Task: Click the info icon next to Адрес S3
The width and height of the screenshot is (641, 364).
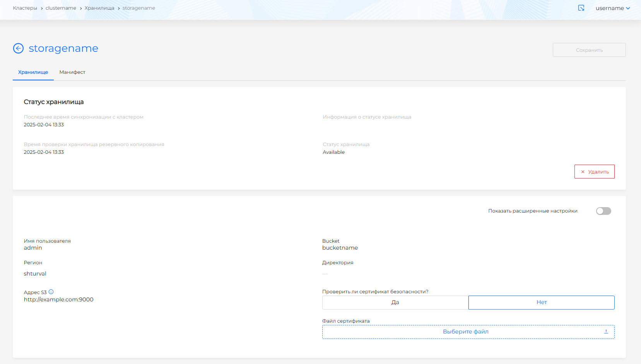Action: coord(51,292)
